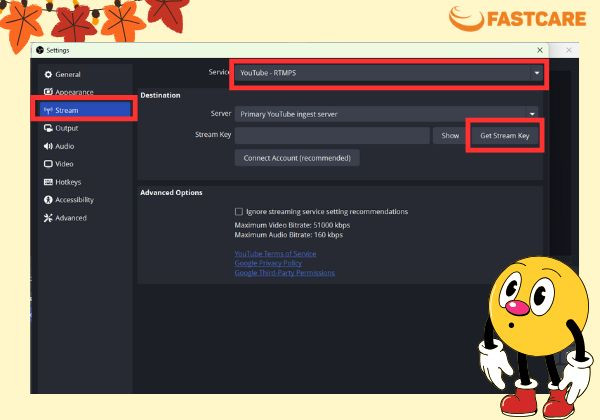Click the Maximum Video Bitrate text
The image size is (600, 420).
(x=292, y=225)
